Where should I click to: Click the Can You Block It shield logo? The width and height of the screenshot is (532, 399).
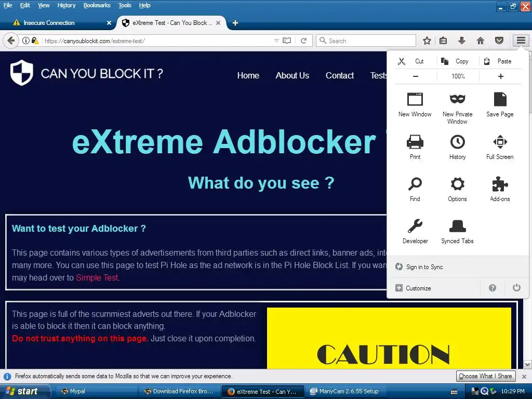click(22, 73)
